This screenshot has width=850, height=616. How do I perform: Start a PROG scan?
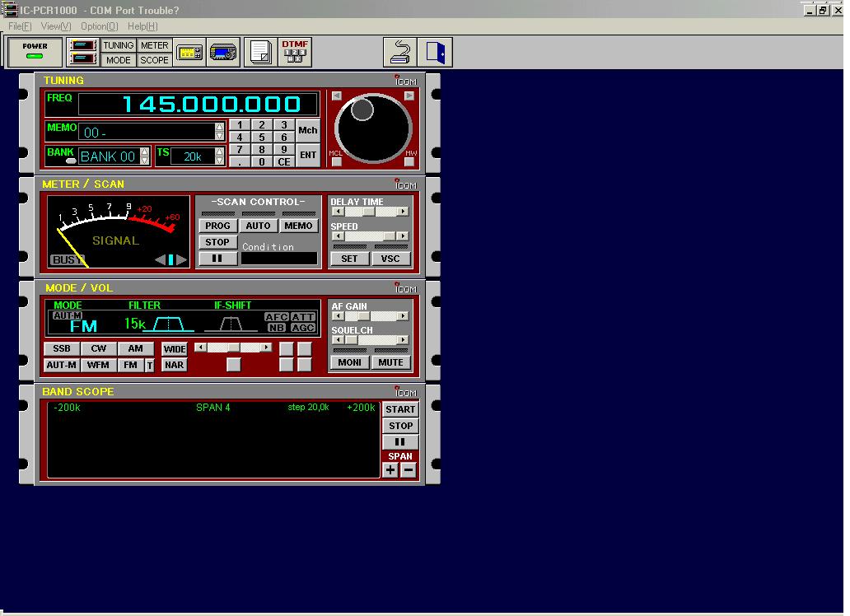point(218,226)
